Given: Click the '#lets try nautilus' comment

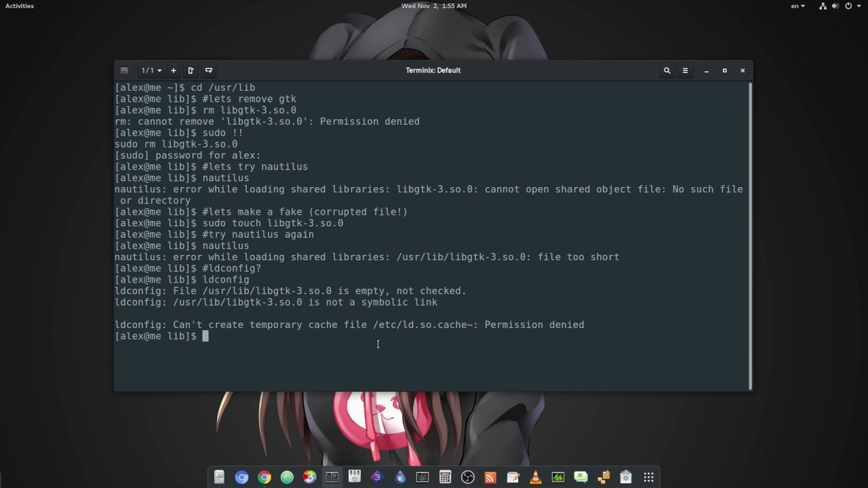Looking at the screenshot, I should 255,167.
